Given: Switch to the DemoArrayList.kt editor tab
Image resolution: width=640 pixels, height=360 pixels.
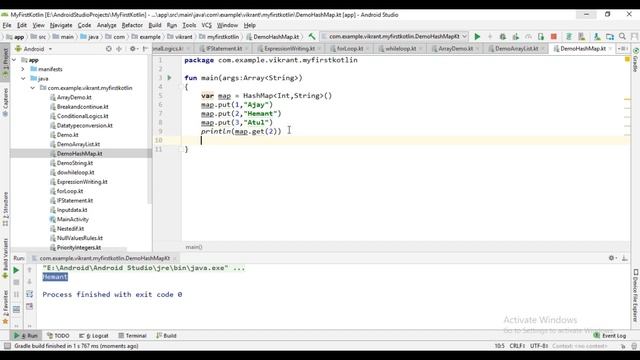Looking at the screenshot, I should [x=516, y=49].
